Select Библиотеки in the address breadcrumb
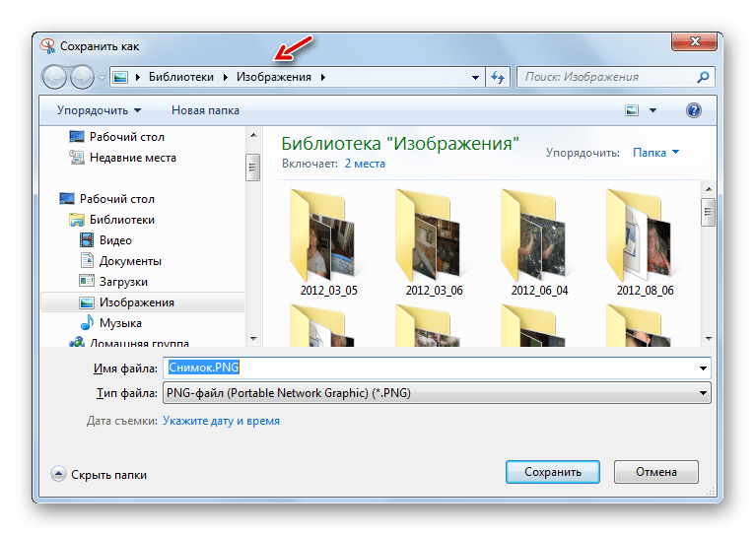756x536 pixels. 180,77
